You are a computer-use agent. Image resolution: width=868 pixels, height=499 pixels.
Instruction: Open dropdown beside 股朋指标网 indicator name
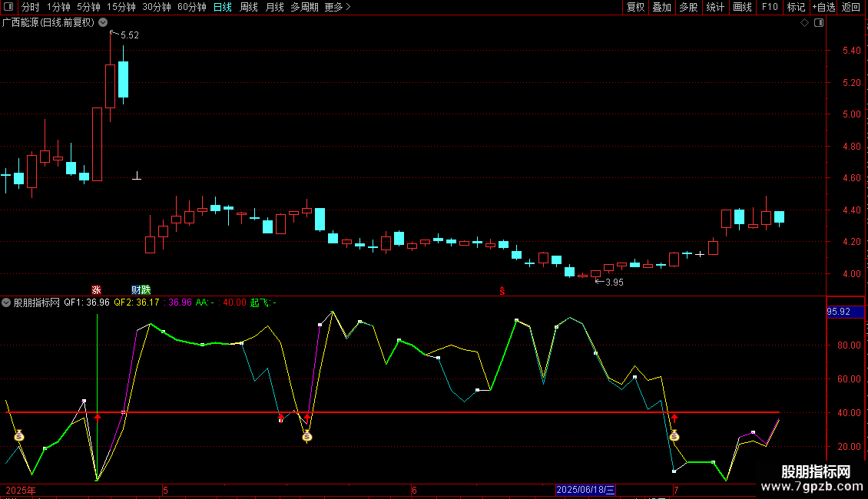(6, 302)
